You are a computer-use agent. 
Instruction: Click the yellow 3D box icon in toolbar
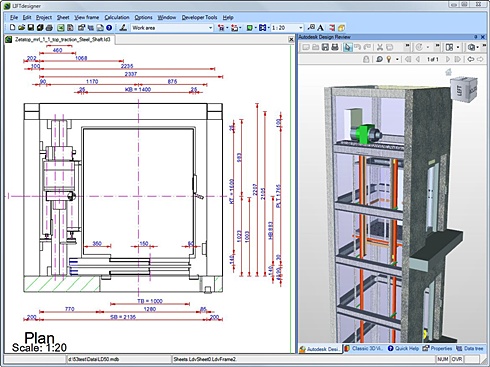(x=341, y=28)
